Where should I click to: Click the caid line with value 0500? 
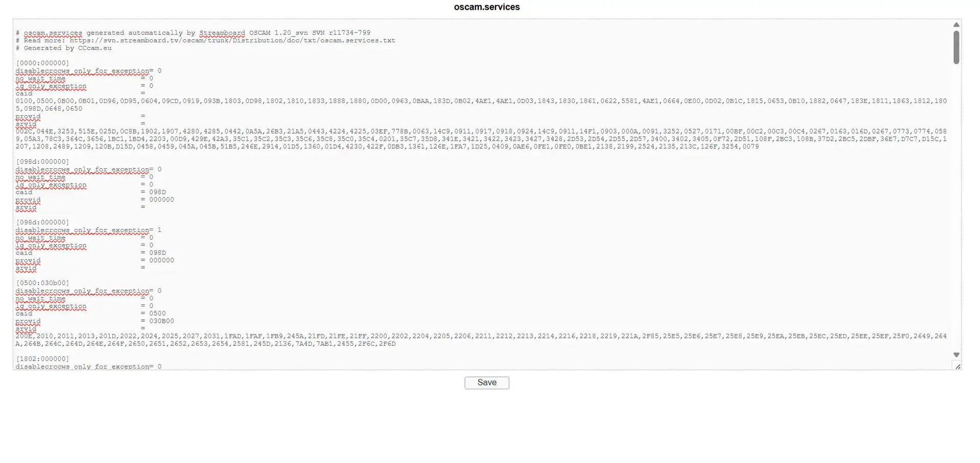(90, 314)
